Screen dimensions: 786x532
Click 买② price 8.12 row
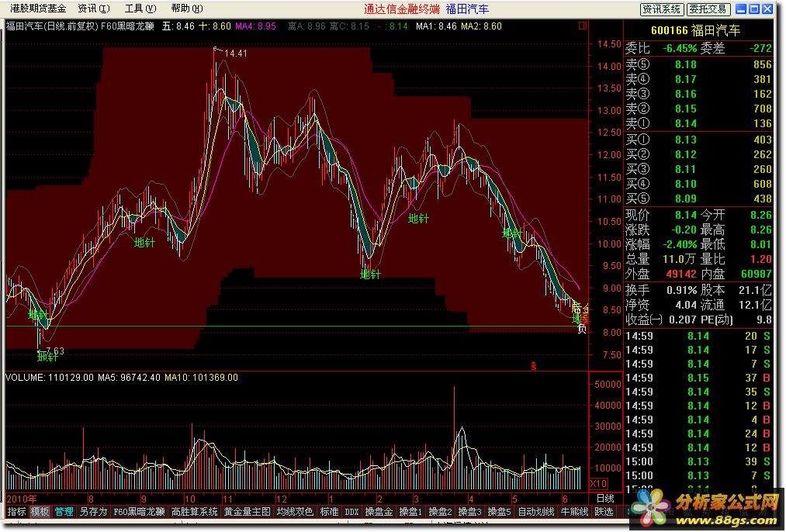pyautogui.click(x=698, y=154)
